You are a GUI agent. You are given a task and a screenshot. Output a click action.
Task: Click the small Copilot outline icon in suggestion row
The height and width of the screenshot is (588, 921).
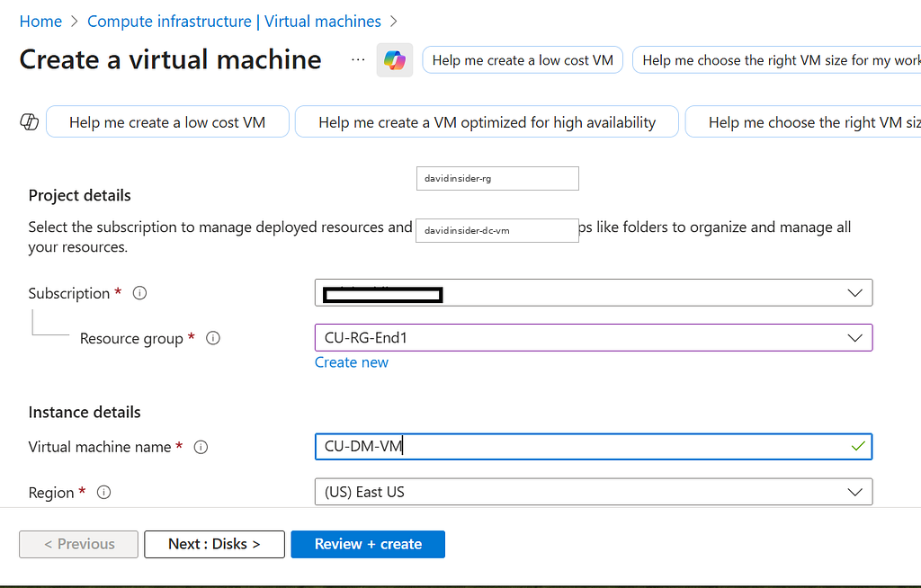30,121
